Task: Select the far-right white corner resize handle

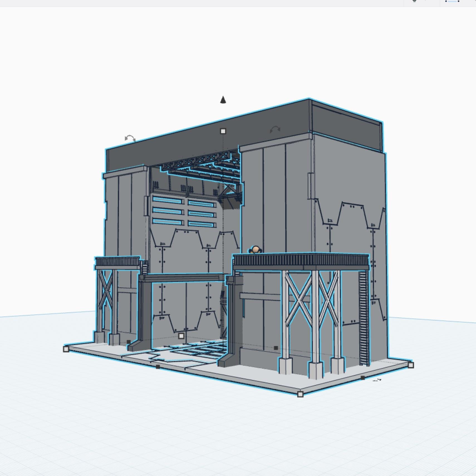Action: click(x=411, y=365)
